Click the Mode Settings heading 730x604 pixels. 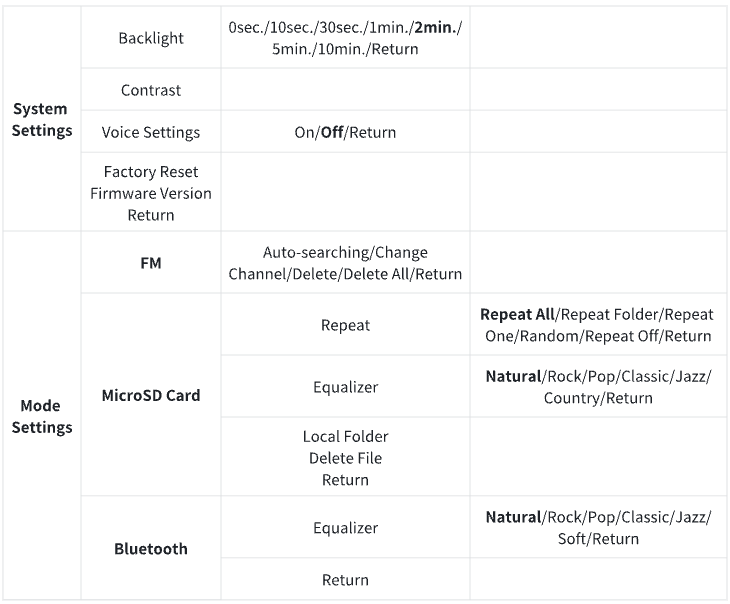click(x=41, y=416)
